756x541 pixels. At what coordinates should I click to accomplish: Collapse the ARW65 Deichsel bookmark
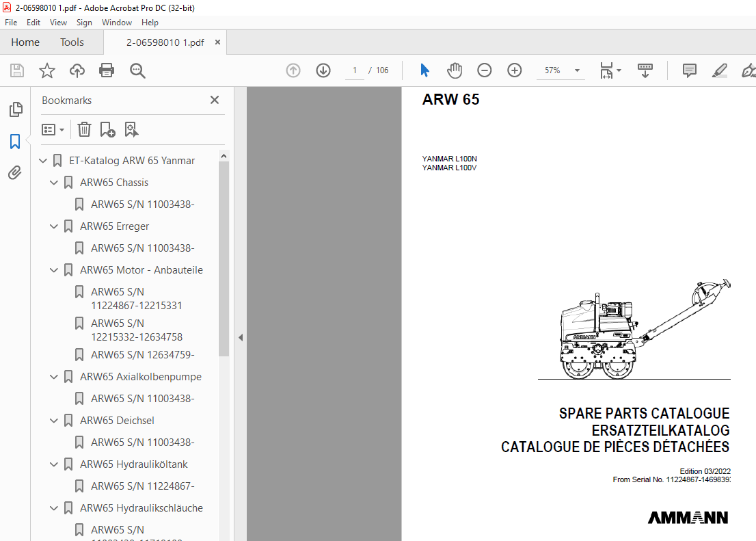[x=54, y=421]
